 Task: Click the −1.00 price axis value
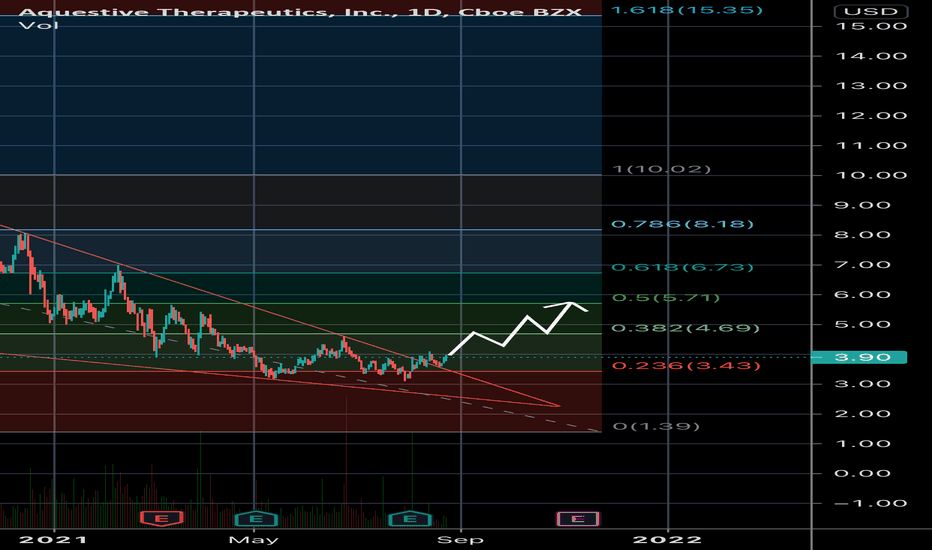point(871,504)
